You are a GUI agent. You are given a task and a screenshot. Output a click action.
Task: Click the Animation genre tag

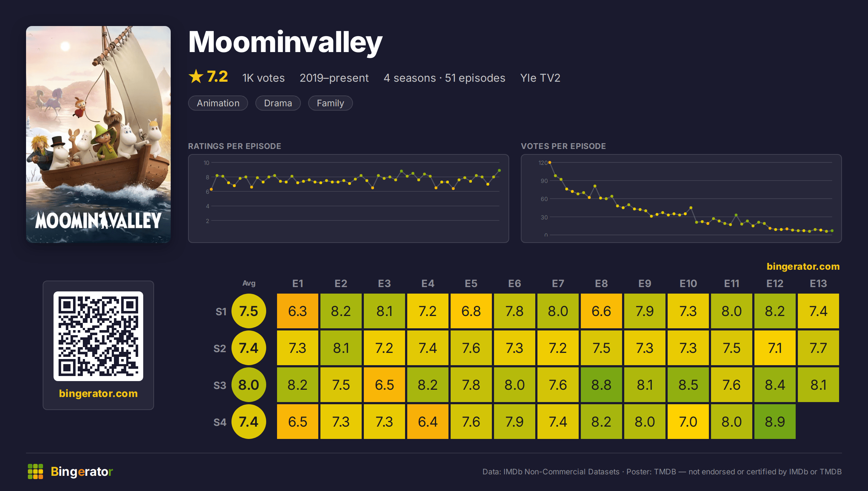[218, 103]
